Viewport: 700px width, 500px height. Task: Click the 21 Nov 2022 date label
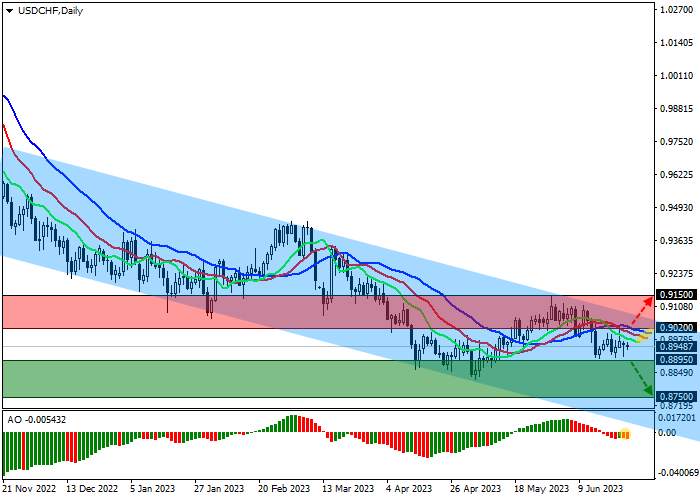click(x=29, y=489)
